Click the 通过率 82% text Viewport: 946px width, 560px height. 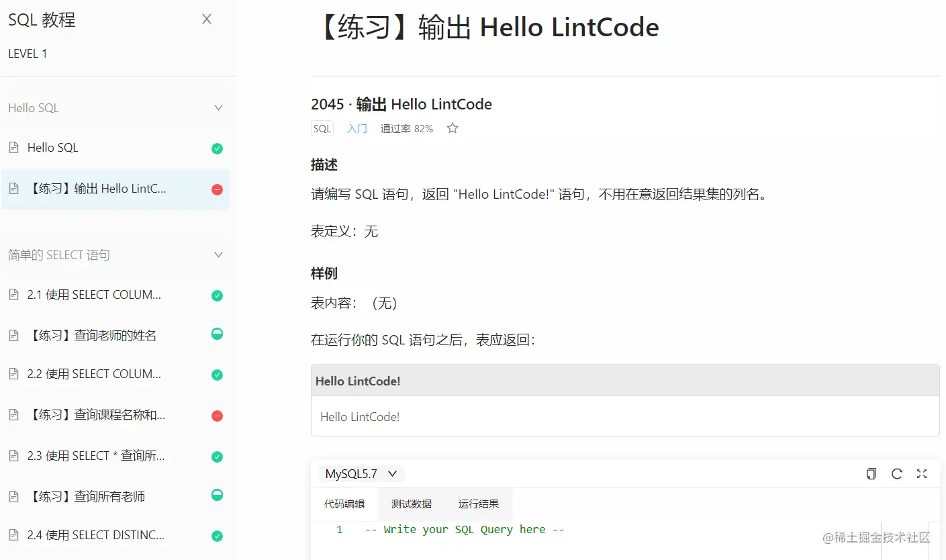pos(407,128)
